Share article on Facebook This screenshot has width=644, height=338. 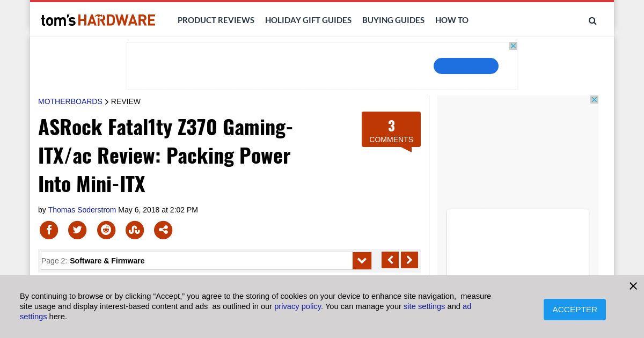[49, 230]
